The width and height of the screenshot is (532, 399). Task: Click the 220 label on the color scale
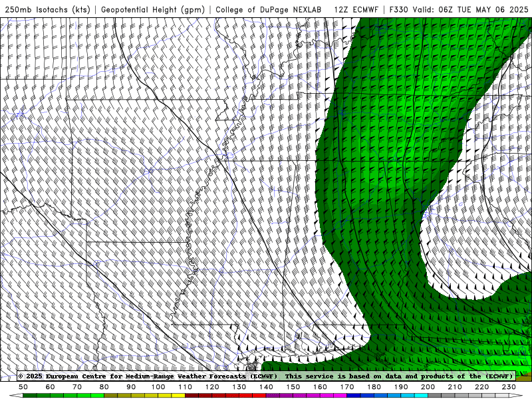click(481, 387)
